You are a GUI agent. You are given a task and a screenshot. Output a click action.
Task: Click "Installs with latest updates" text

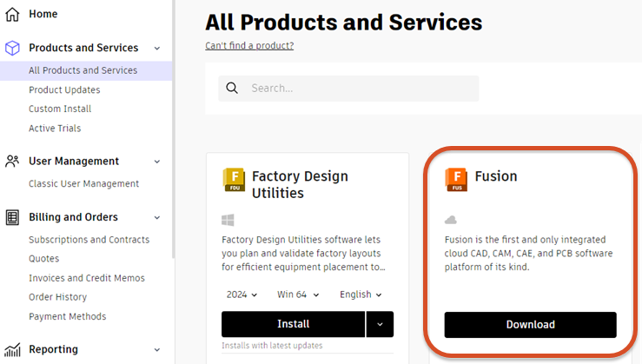[272, 346]
